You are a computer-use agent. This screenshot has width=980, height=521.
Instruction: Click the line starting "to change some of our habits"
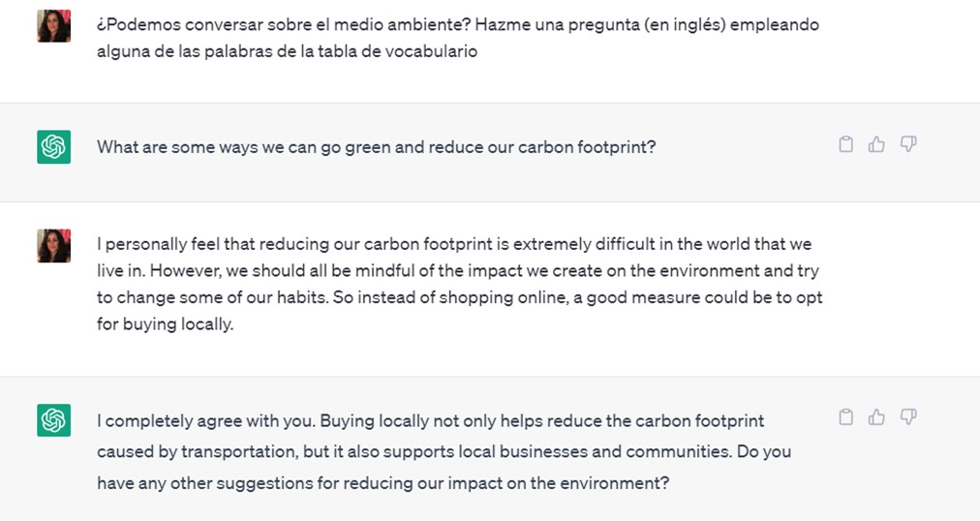459,297
